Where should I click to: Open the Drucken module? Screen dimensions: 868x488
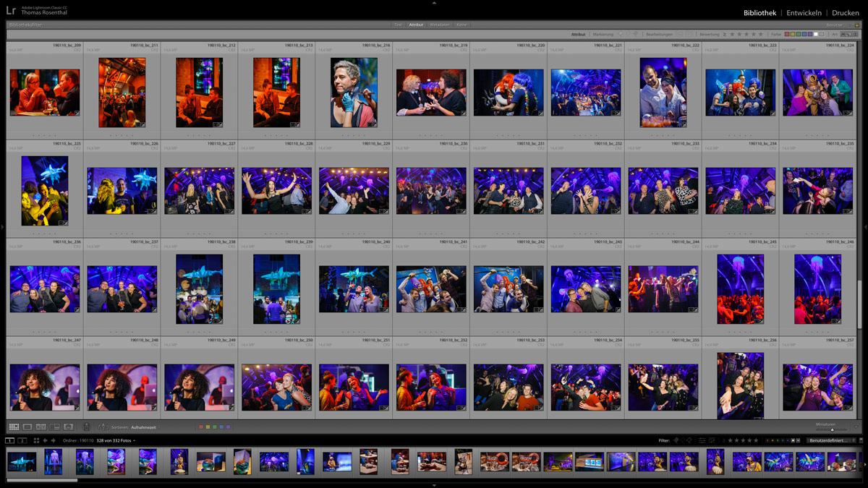[x=845, y=13]
